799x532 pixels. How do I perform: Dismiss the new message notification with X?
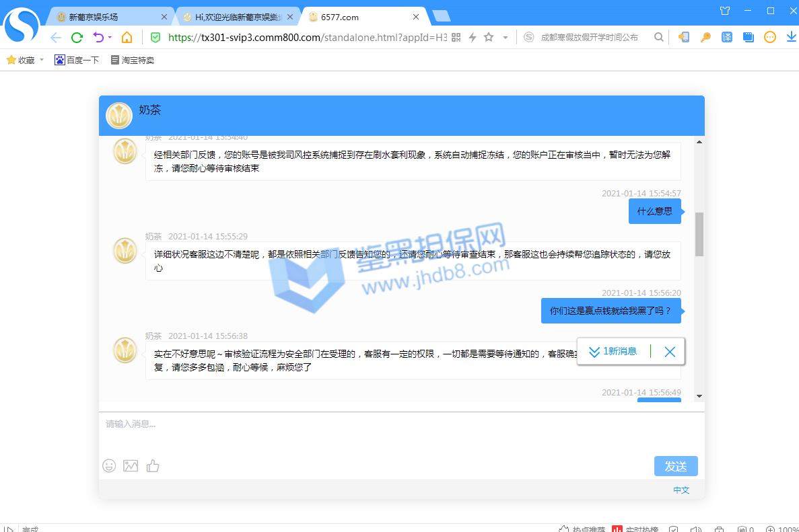coord(670,352)
